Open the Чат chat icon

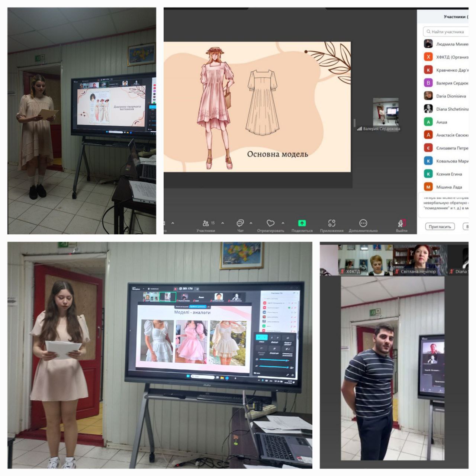tap(240, 223)
